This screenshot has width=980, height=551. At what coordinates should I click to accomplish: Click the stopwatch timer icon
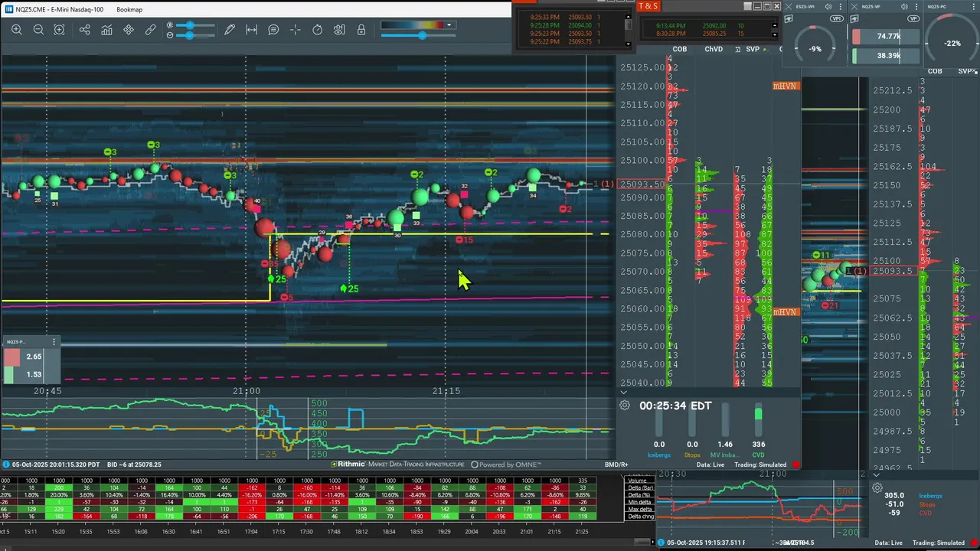317,30
